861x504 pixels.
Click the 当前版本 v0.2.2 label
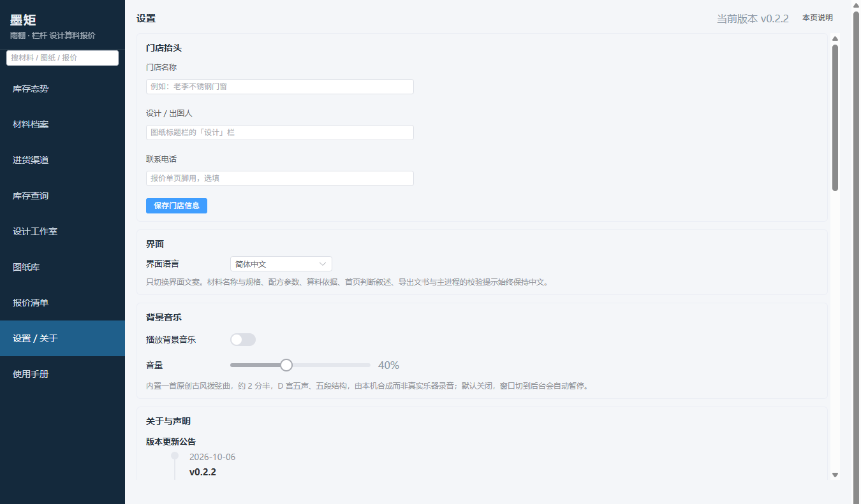coord(753,18)
